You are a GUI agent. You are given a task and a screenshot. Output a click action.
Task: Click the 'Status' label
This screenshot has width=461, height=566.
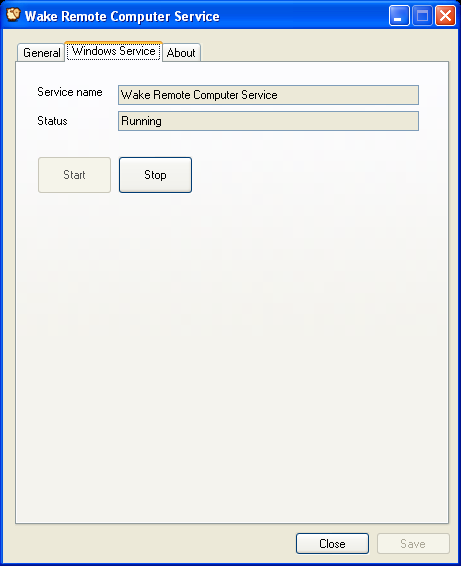[52, 121]
